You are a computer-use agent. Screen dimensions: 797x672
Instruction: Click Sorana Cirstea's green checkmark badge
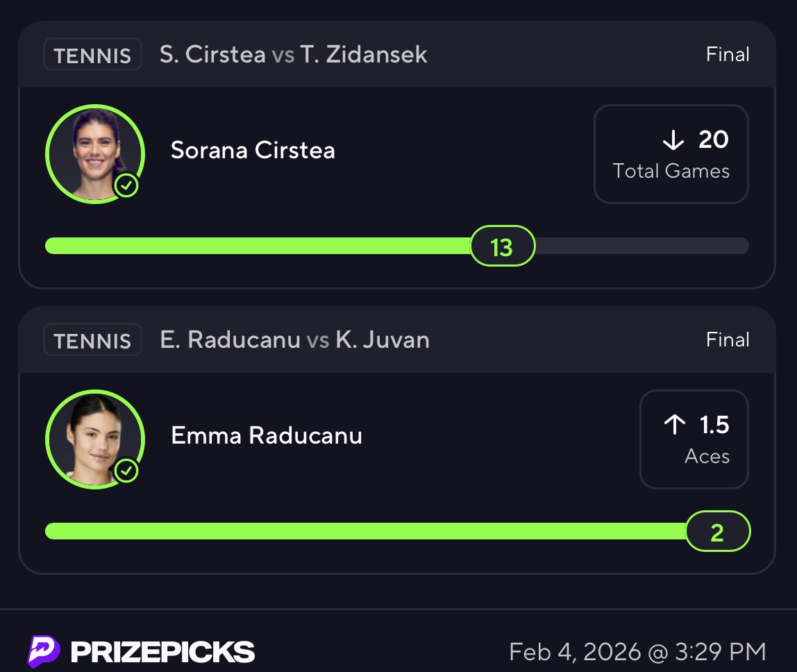tap(126, 186)
